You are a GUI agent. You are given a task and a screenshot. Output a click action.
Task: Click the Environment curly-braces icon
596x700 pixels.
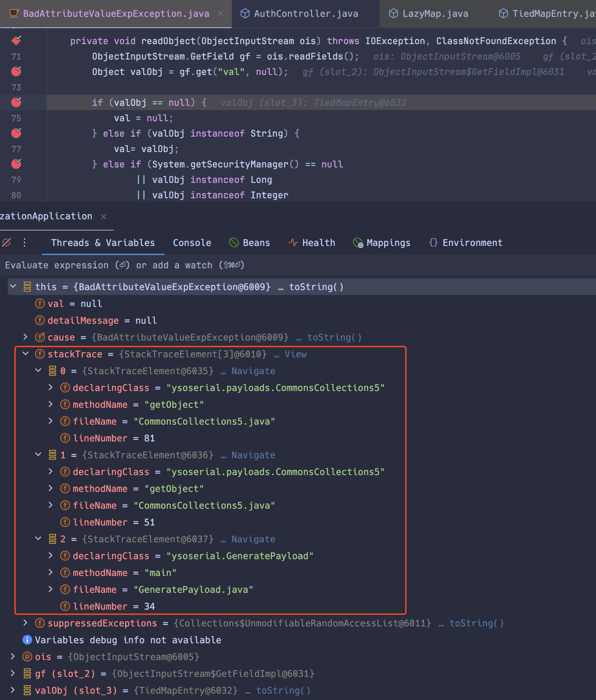[x=433, y=242]
